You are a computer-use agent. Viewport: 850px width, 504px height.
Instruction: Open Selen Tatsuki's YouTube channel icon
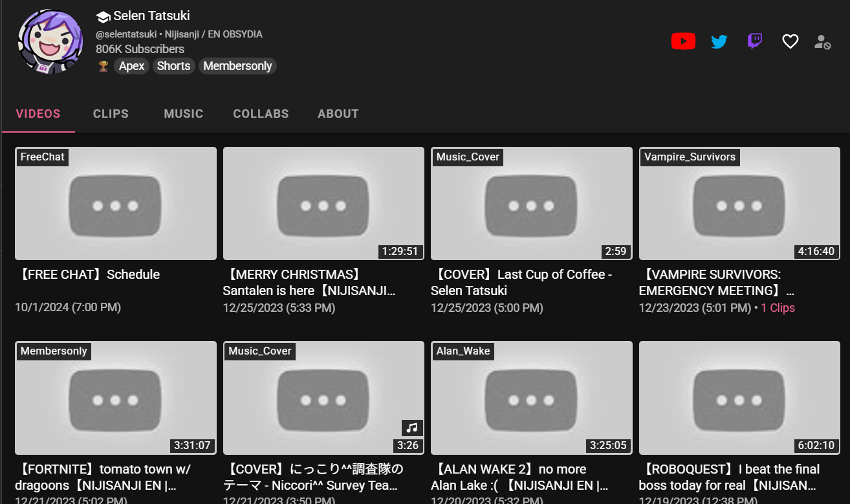(683, 41)
